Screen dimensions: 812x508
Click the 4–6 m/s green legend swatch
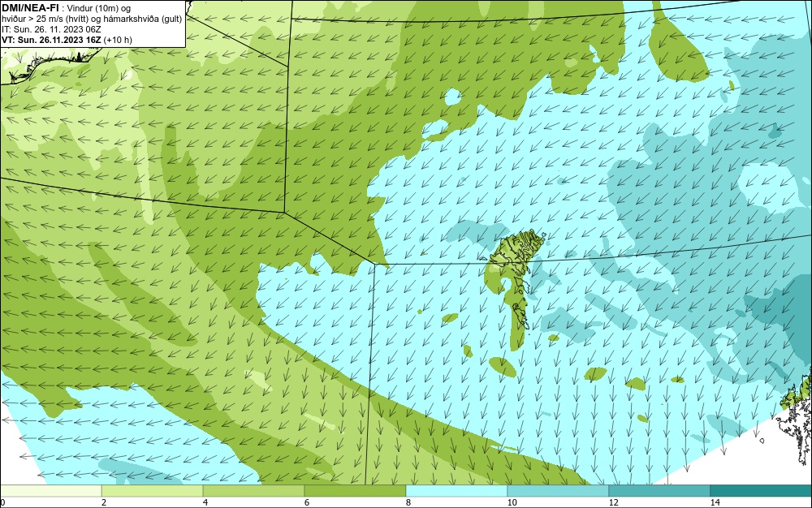253,490
